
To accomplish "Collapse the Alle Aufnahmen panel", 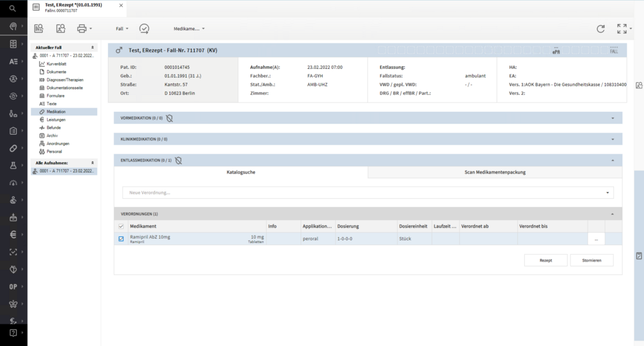I will tap(93, 162).
